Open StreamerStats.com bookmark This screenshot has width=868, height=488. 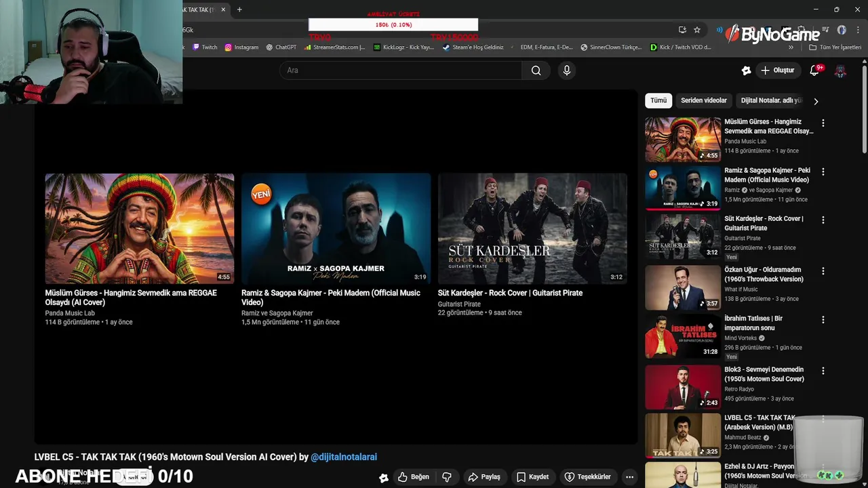click(x=335, y=47)
